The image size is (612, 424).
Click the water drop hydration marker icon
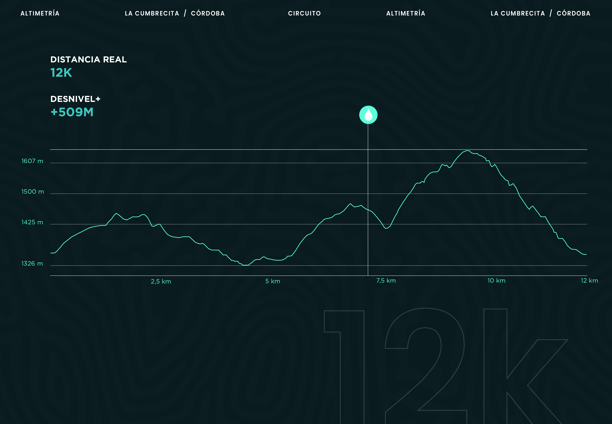[x=368, y=115]
